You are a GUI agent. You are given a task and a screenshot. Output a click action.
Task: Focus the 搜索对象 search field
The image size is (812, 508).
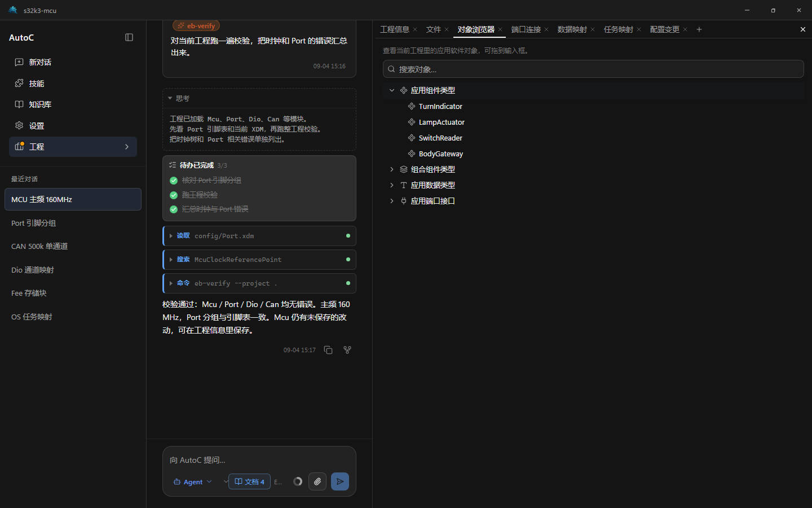(x=593, y=69)
